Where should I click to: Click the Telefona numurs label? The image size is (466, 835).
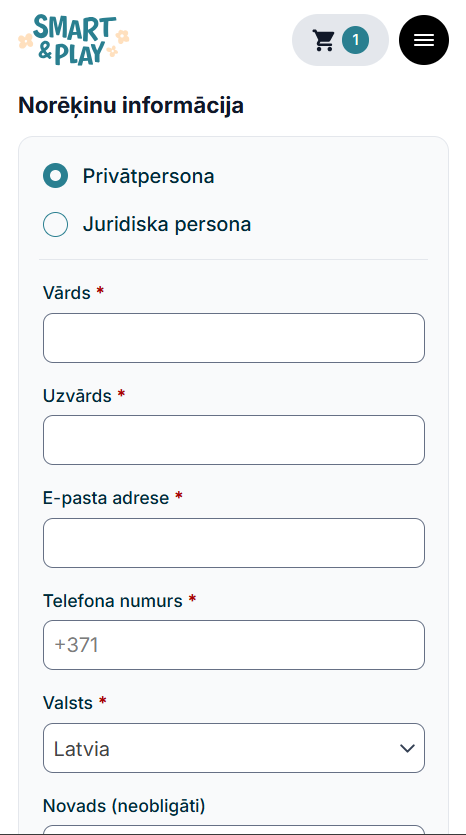(x=113, y=601)
